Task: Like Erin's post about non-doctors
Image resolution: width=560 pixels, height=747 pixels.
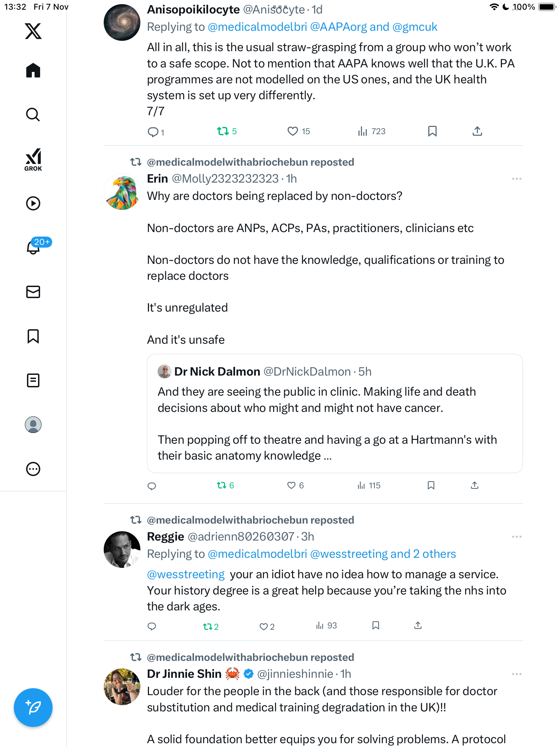Action: (291, 485)
